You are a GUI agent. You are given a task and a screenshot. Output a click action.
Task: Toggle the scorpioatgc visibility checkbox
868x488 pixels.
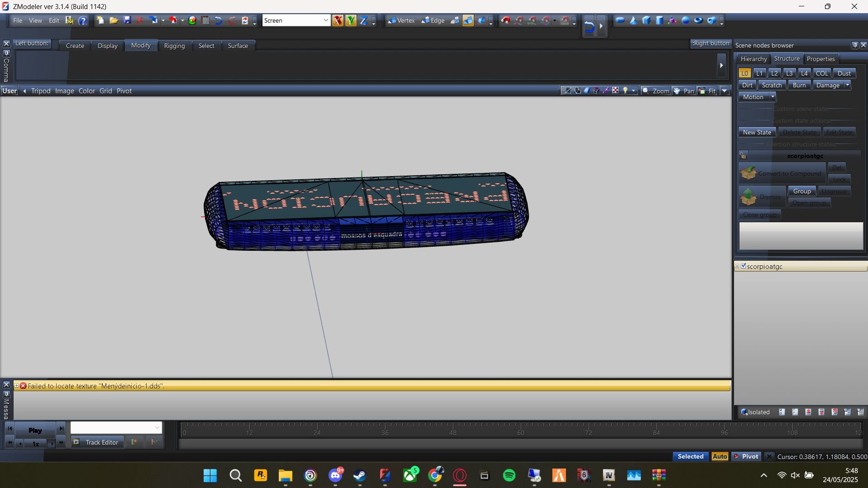click(x=744, y=266)
